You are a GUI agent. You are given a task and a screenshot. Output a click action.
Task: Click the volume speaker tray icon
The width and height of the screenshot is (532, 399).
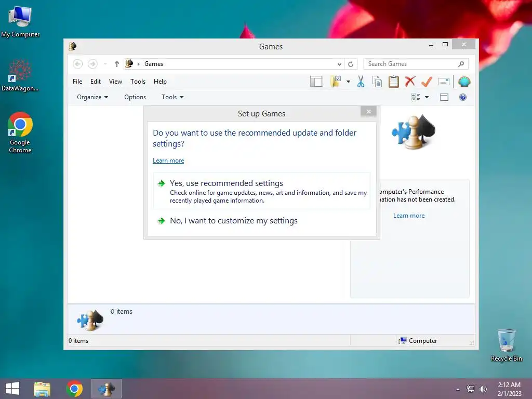coord(483,389)
